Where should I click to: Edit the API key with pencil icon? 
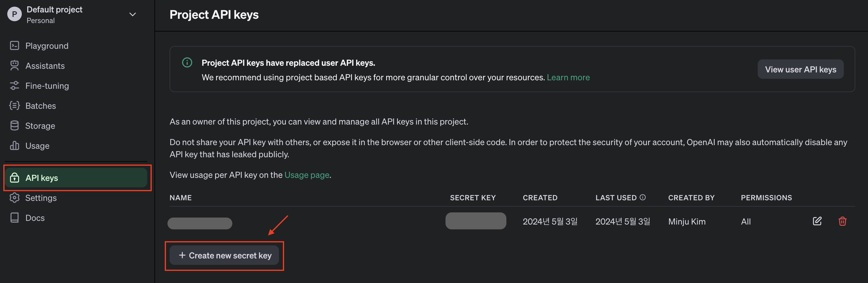pyautogui.click(x=817, y=221)
